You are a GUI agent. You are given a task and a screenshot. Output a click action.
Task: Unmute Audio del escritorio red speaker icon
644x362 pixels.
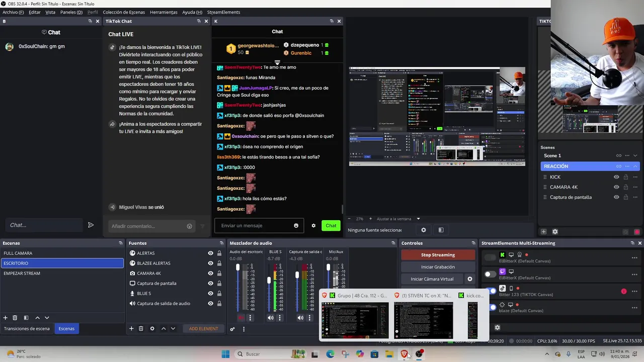click(241, 318)
